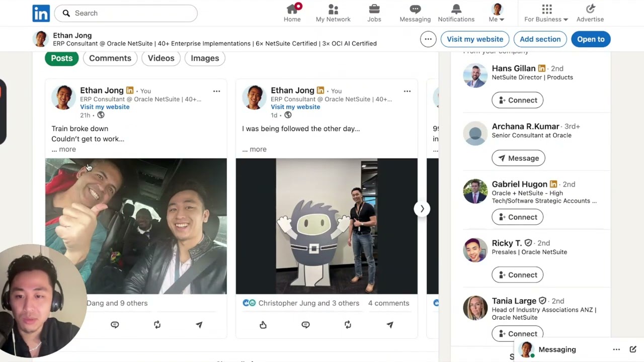The image size is (644, 362).
Task: Open the Messaging overlay panel
Action: (x=557, y=350)
